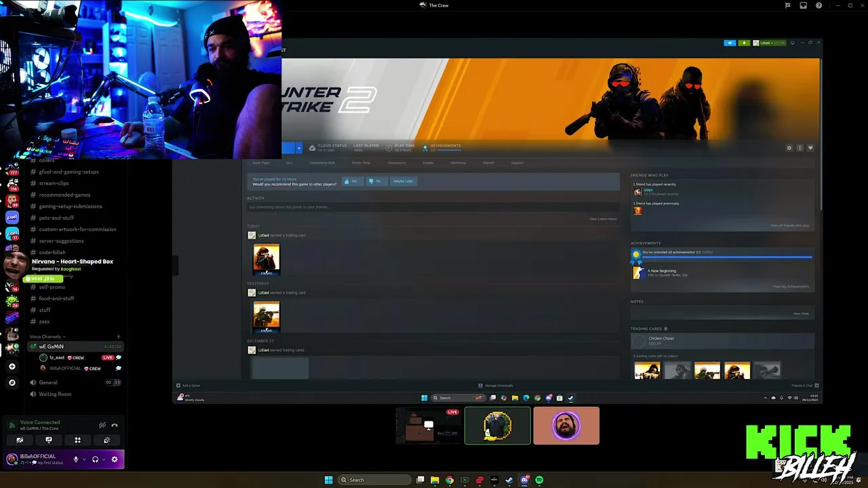Open Chicken Chaser trading card badge
This screenshot has height=488, width=868.
tap(722, 340)
